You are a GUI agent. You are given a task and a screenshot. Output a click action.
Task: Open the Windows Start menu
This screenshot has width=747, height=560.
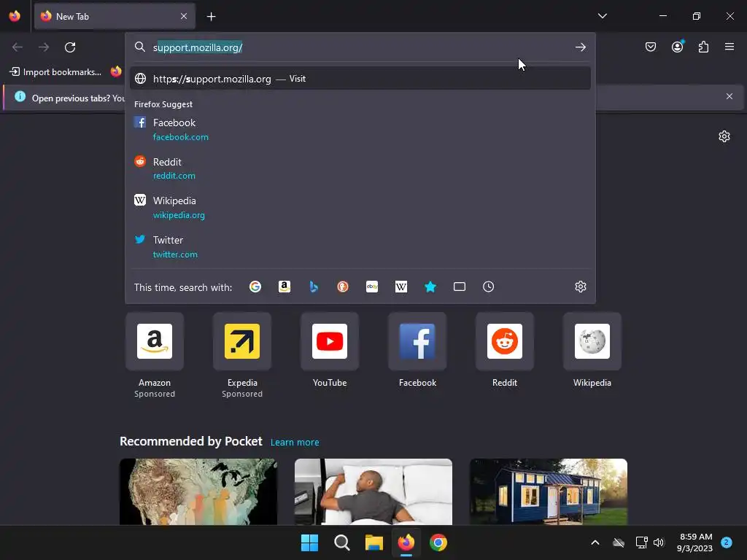click(309, 542)
